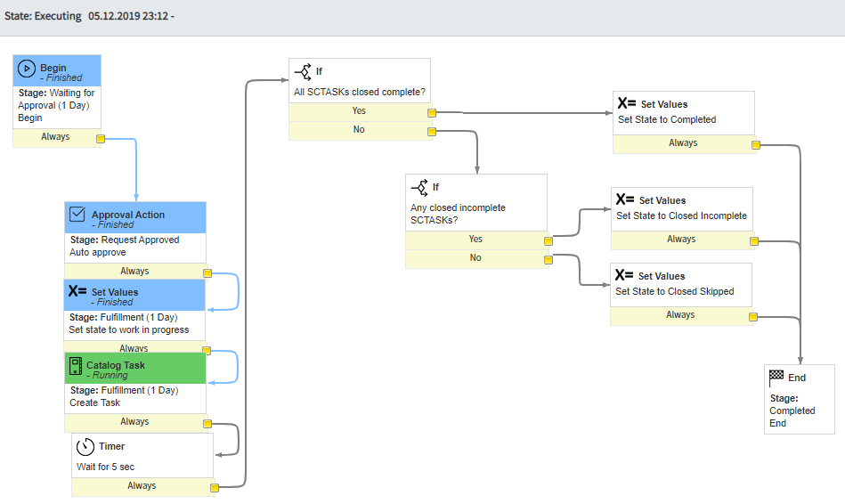Select the No output connector of 'Any closed incomplete SCTASKs?'
Screen dimensions: 845x504
(x=548, y=259)
